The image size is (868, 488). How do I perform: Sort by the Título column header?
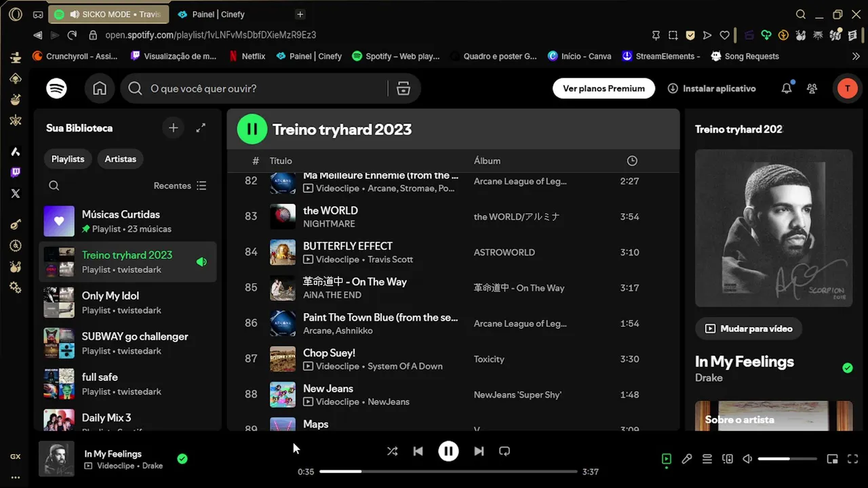[281, 161]
